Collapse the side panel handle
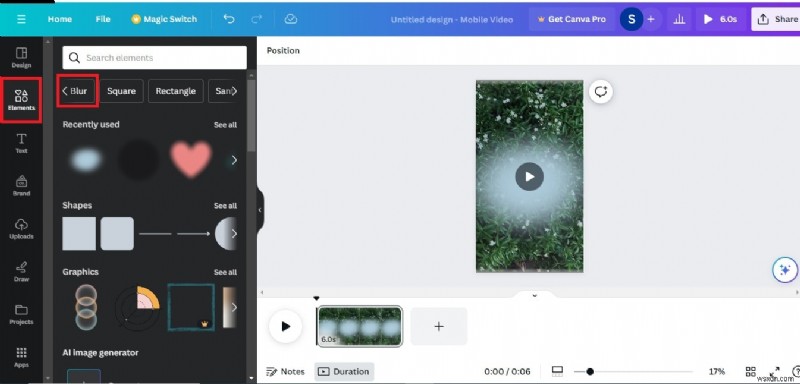Viewport: 800px width, 384px height. 260,210
